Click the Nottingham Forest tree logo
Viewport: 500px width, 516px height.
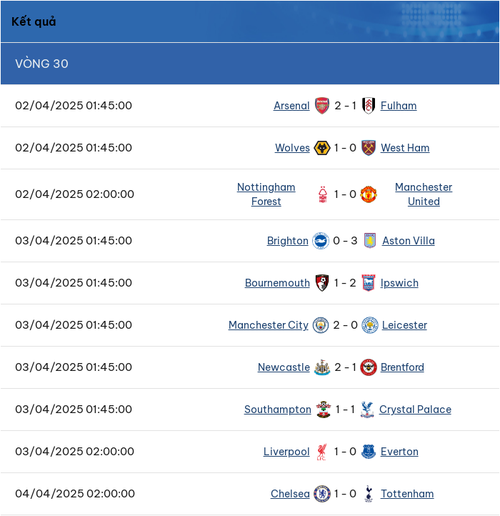(x=323, y=194)
